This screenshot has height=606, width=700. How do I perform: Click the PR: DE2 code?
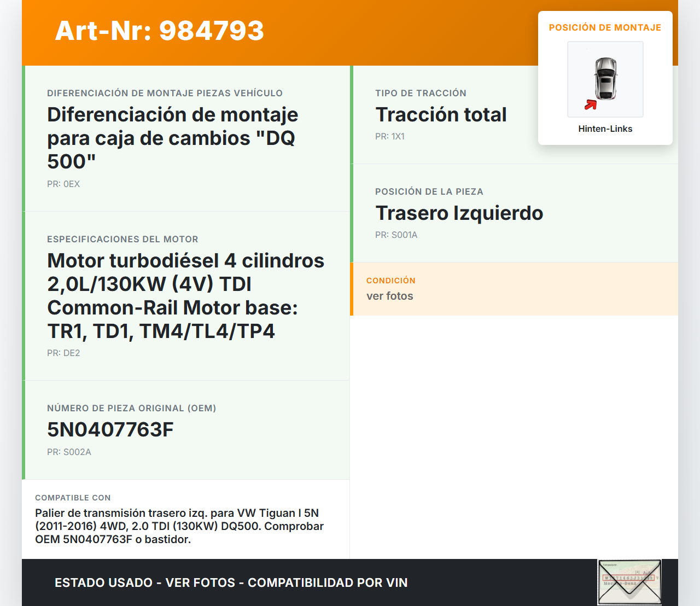coord(63,353)
